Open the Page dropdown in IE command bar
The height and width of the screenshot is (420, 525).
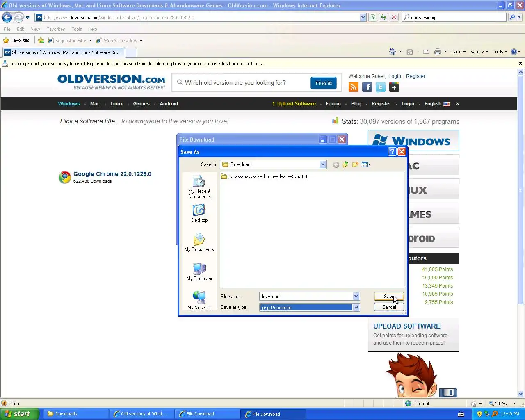(x=459, y=52)
